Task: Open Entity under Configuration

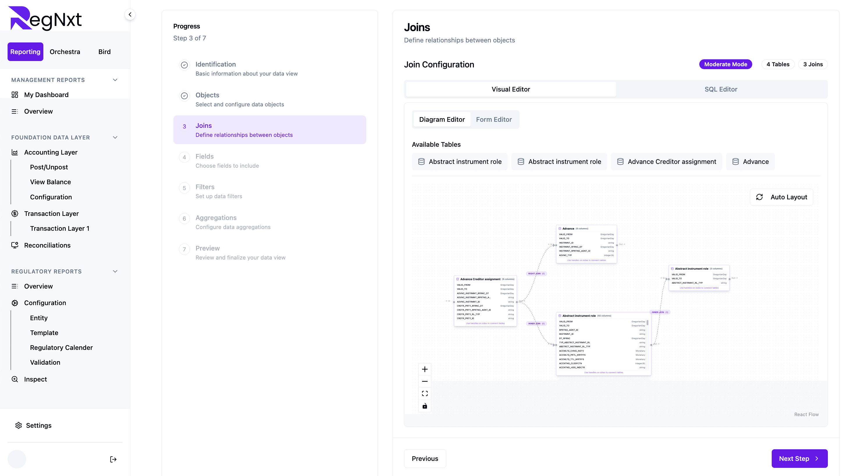Action: [39, 318]
